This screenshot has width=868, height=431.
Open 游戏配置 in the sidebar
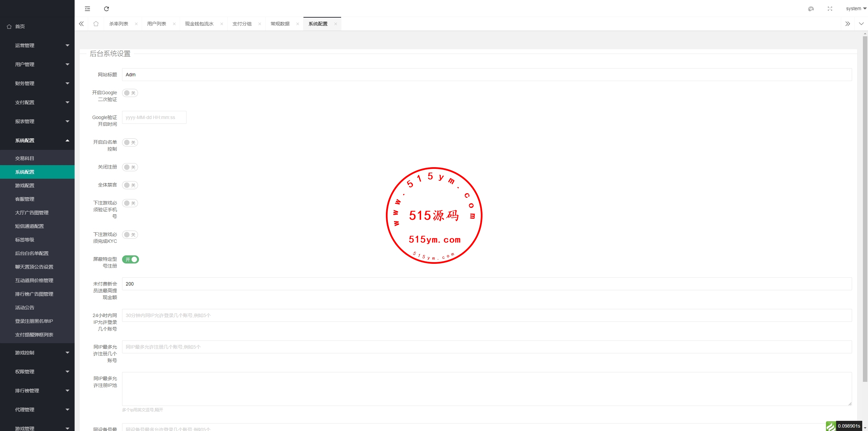coord(25,185)
